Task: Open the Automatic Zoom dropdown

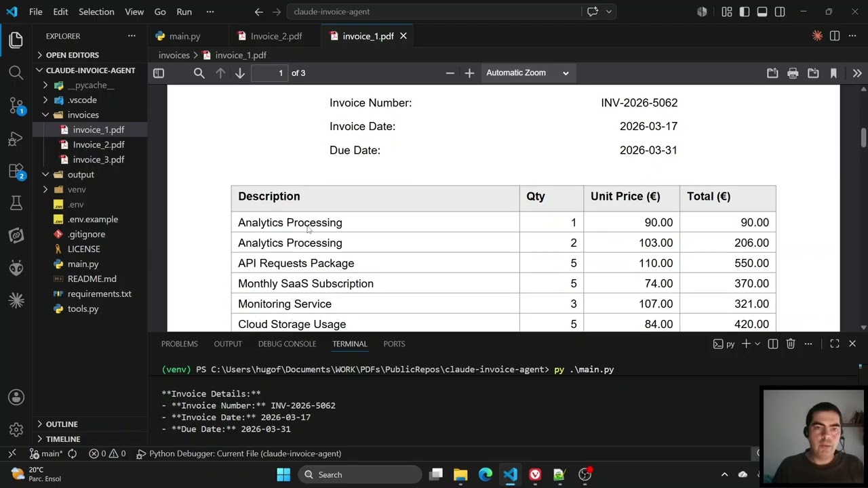Action: pyautogui.click(x=528, y=73)
